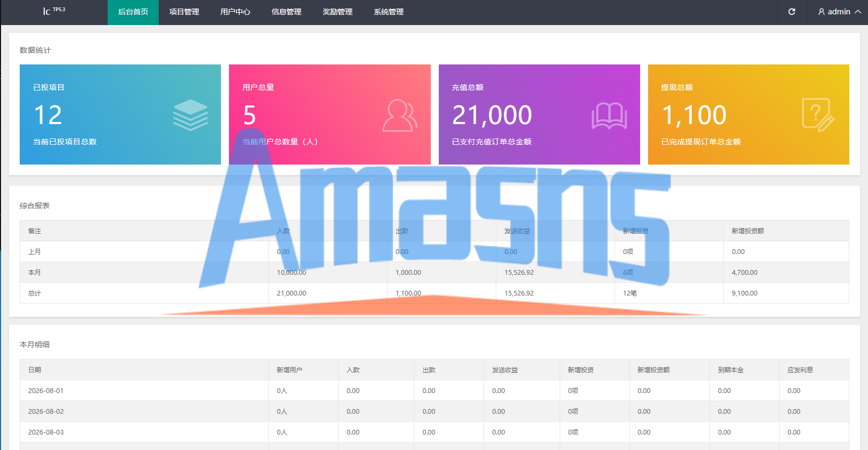Image resolution: width=868 pixels, height=450 pixels.
Task: Click the 上月 row label
Action: [x=35, y=252]
